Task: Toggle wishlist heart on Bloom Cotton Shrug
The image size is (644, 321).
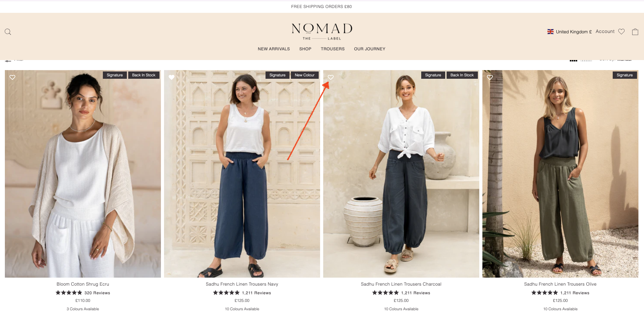Action: pyautogui.click(x=13, y=77)
